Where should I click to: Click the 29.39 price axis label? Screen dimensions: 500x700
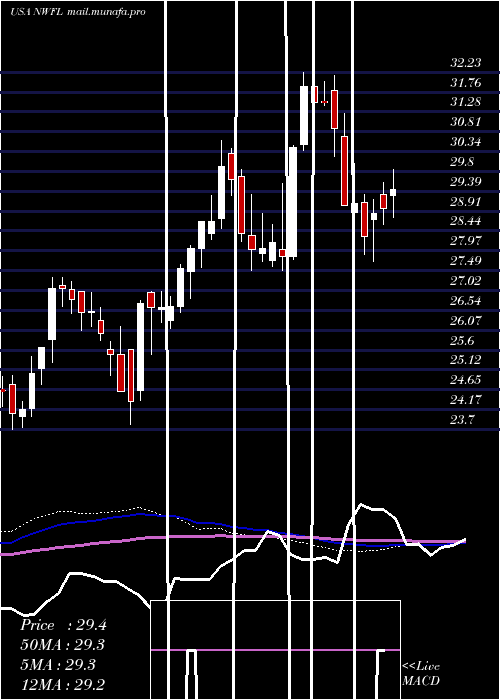coord(466,182)
